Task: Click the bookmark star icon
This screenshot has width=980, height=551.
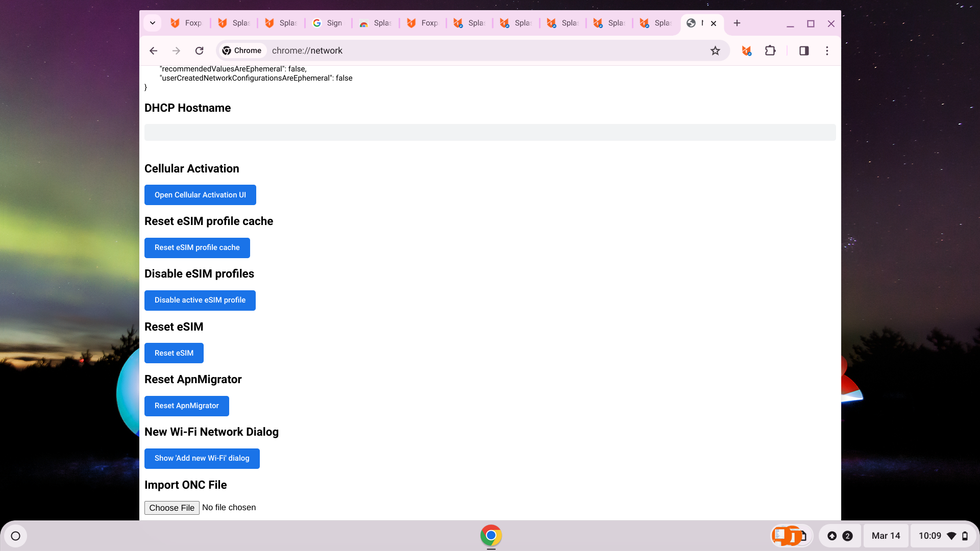Action: click(715, 51)
